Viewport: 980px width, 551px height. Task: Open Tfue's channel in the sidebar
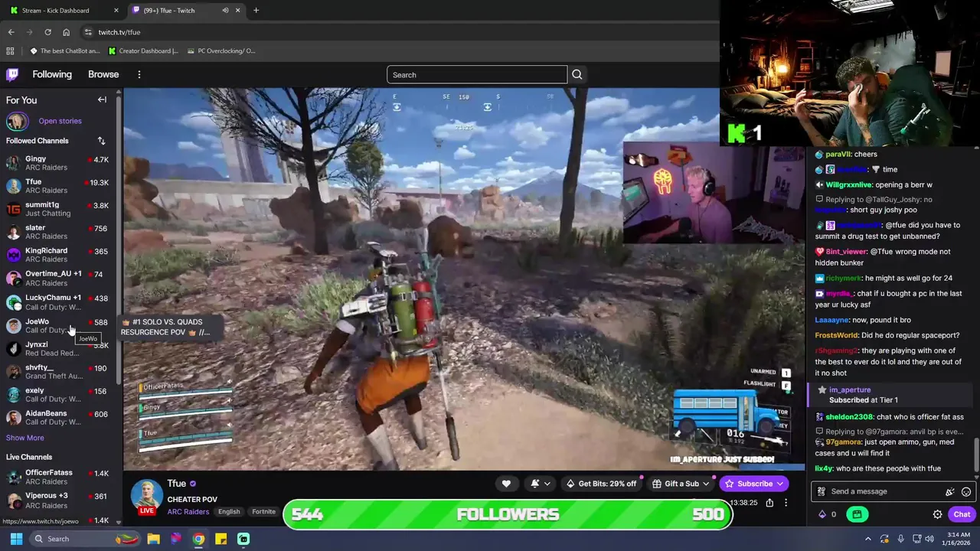(58, 186)
